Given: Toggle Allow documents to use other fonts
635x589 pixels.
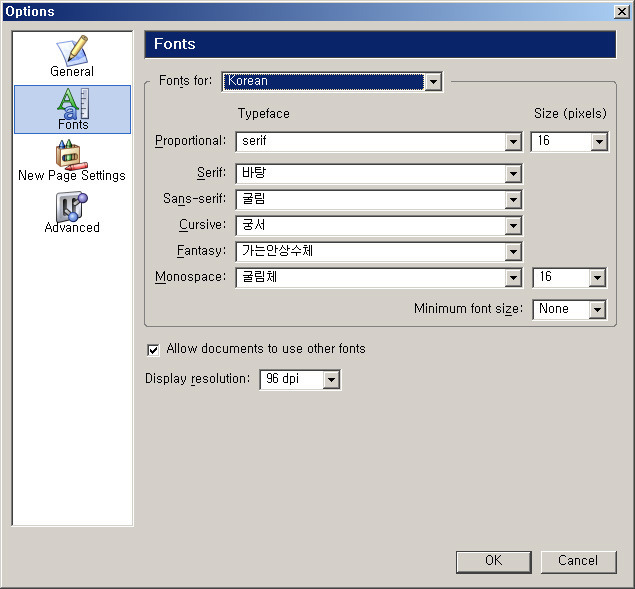Looking at the screenshot, I should coord(153,349).
